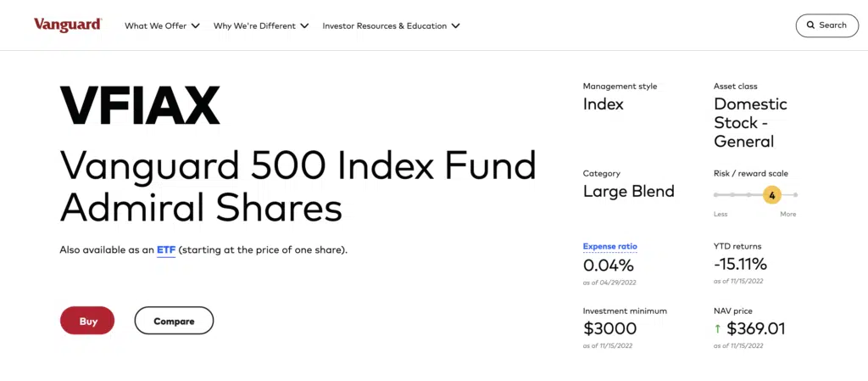Follow the ETF link
The height and width of the screenshot is (381, 868).
pyautogui.click(x=165, y=250)
